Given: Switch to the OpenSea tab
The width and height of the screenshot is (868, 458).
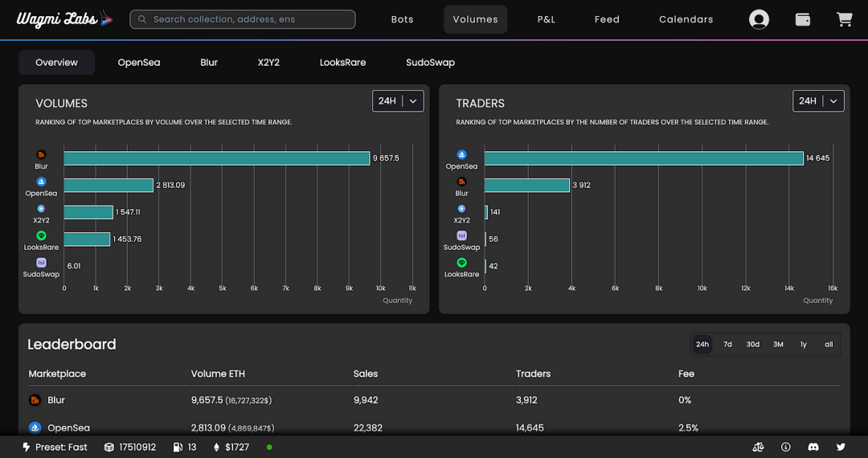Looking at the screenshot, I should [x=139, y=63].
